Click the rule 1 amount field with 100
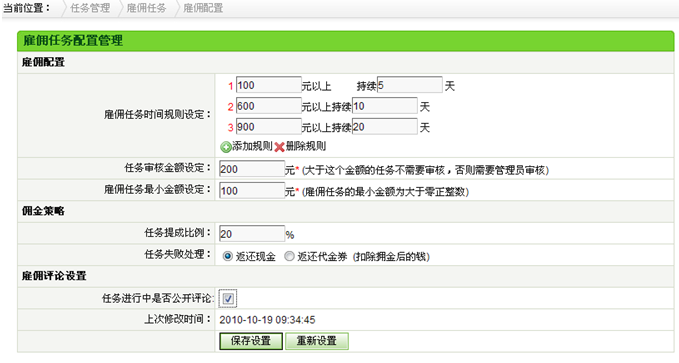 [268, 85]
